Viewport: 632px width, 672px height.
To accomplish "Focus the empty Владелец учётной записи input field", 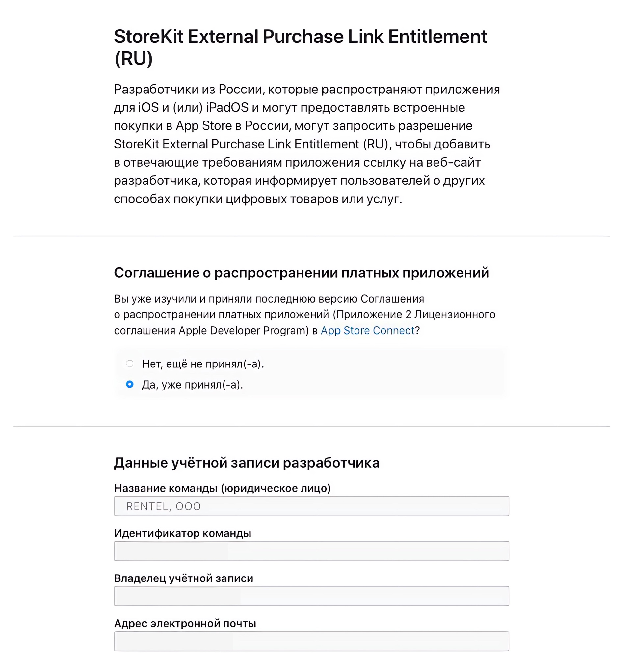I will (x=311, y=596).
